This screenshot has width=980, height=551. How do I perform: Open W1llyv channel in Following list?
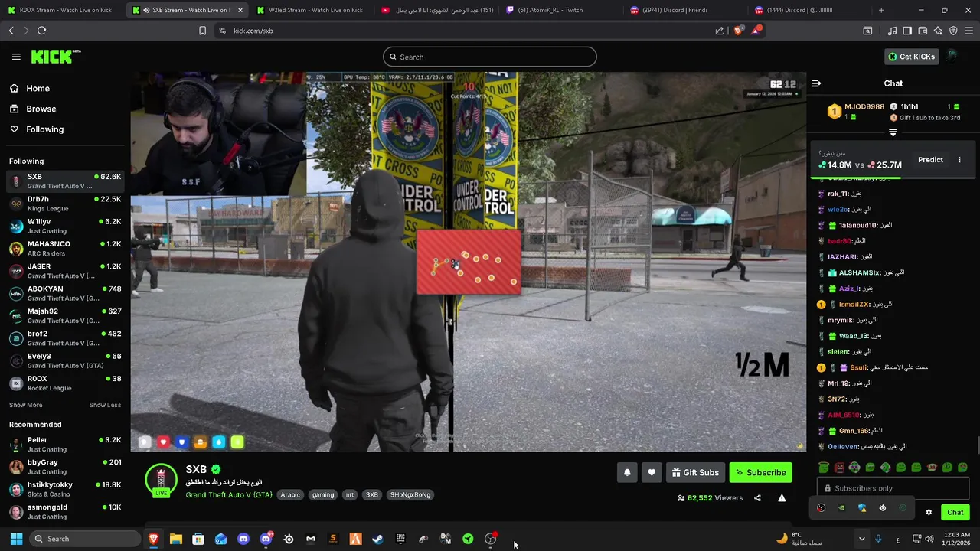65,226
